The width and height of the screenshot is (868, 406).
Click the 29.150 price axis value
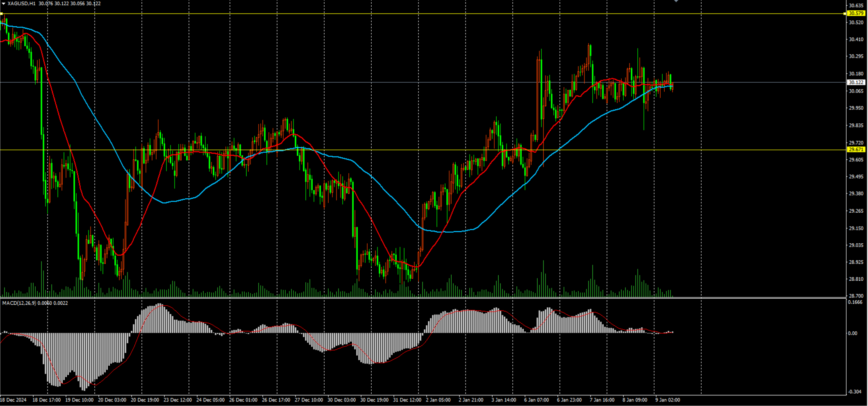coord(856,229)
